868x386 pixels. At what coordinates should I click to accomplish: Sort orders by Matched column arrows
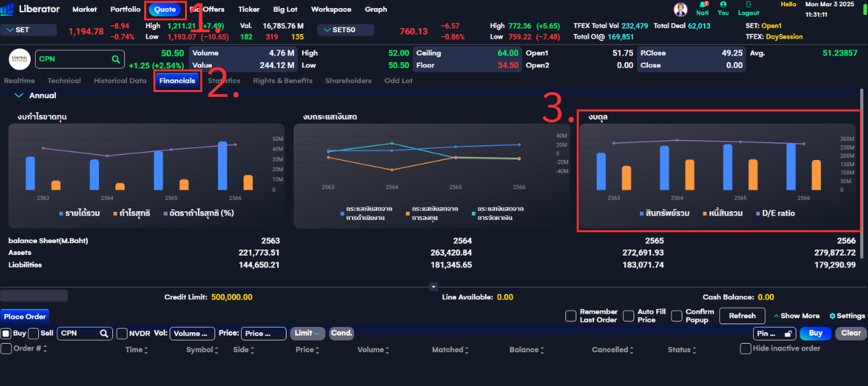468,350
